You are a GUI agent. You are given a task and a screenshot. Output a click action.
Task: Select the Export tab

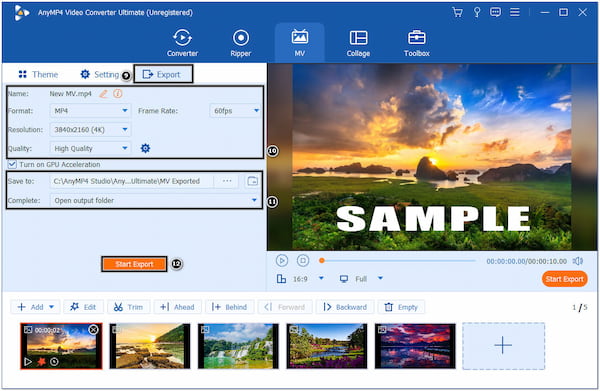coord(163,74)
